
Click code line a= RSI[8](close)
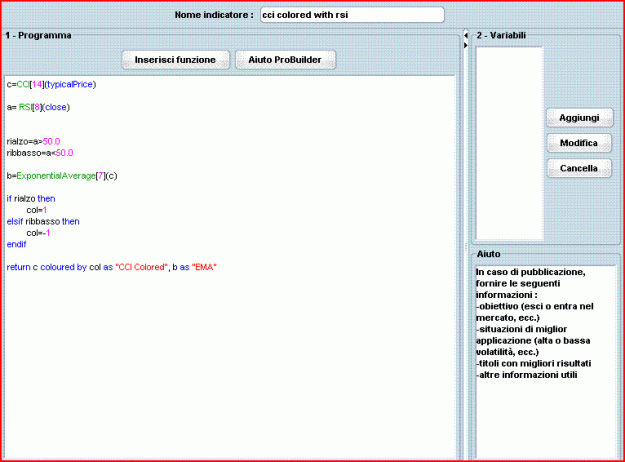coord(38,107)
